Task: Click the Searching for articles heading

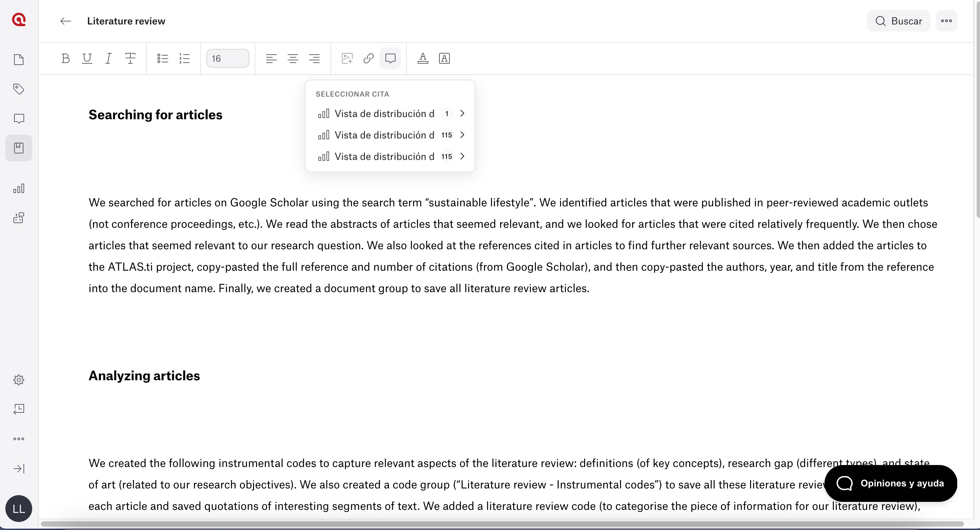Action: tap(155, 115)
